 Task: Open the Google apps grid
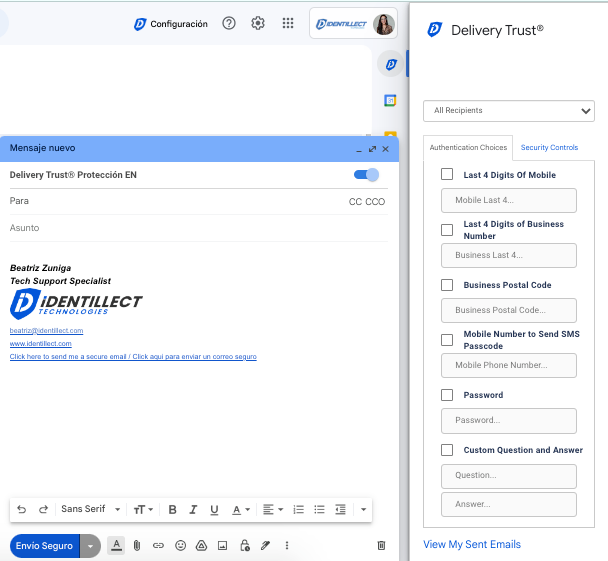[288, 23]
